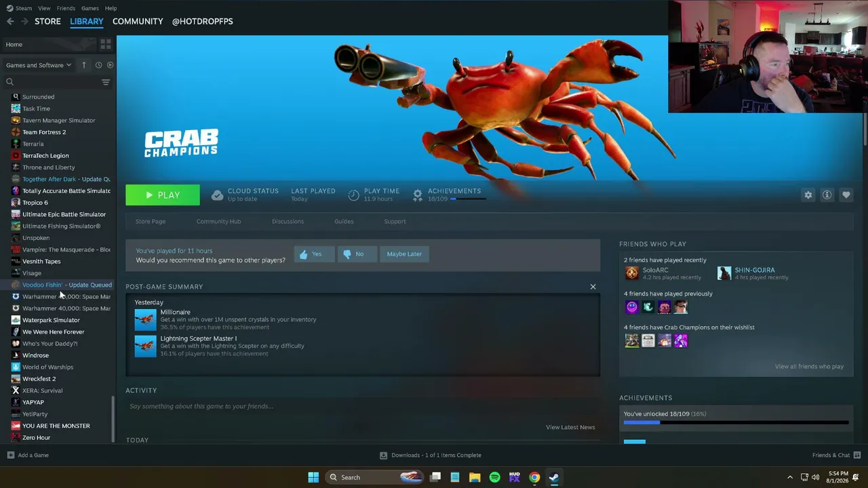Open Windows Start menu
Image resolution: width=868 pixels, height=488 pixels.
point(313,477)
